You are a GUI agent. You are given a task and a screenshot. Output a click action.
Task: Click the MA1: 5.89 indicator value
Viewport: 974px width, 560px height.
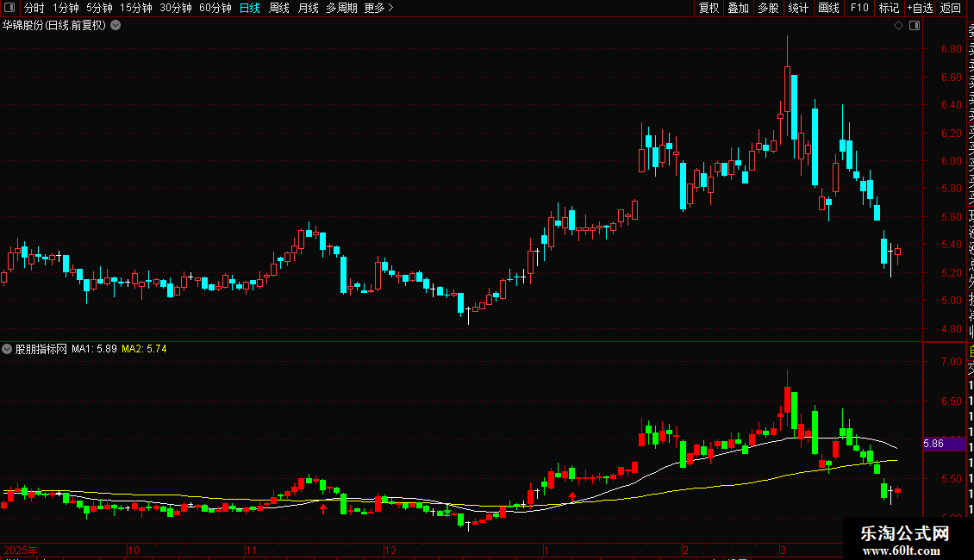point(95,349)
